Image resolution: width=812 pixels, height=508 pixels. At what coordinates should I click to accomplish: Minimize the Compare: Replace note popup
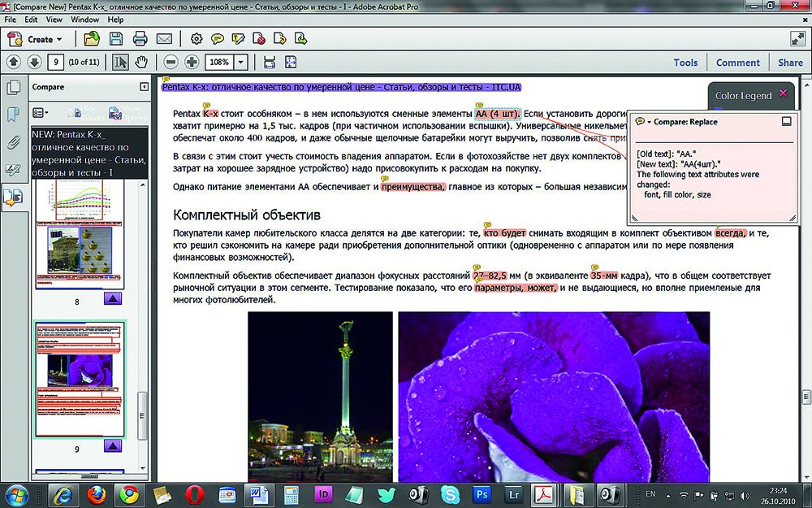pos(785,122)
